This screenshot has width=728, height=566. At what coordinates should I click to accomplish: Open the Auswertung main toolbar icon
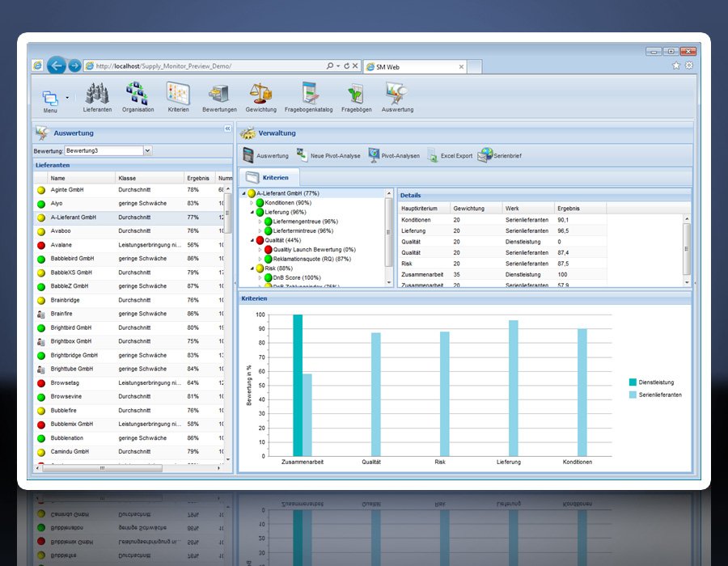[x=397, y=93]
